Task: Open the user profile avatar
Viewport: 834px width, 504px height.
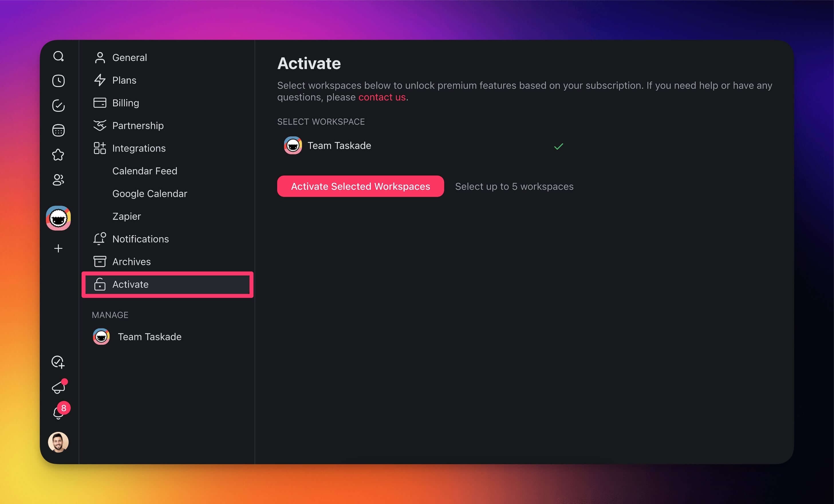Action: [x=58, y=442]
